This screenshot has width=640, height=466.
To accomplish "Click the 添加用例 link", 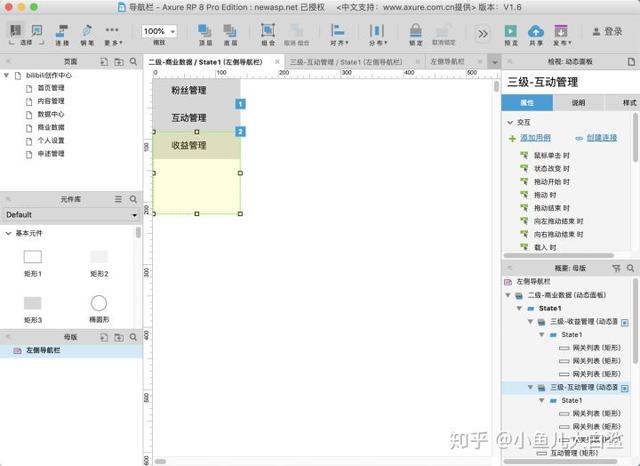I will 535,138.
